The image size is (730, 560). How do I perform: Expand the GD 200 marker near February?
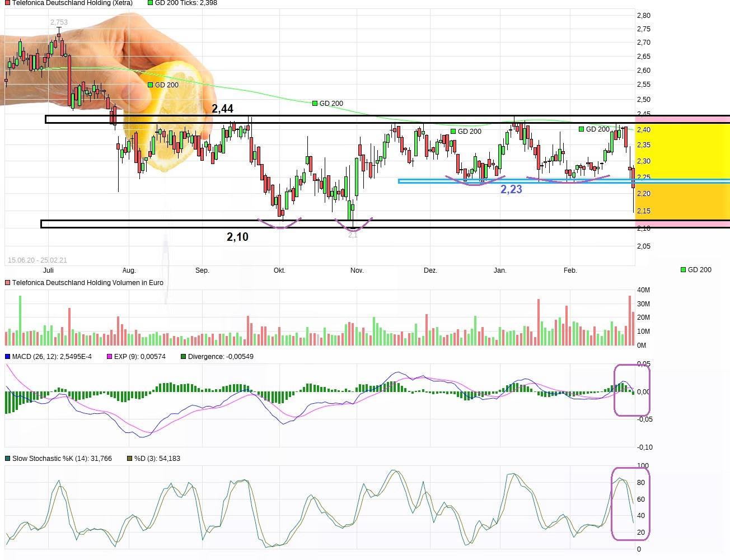click(x=581, y=129)
